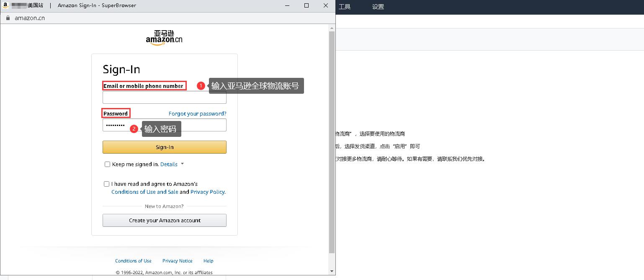
Task: Expand the Details dropdown arrow
Action: point(182,164)
